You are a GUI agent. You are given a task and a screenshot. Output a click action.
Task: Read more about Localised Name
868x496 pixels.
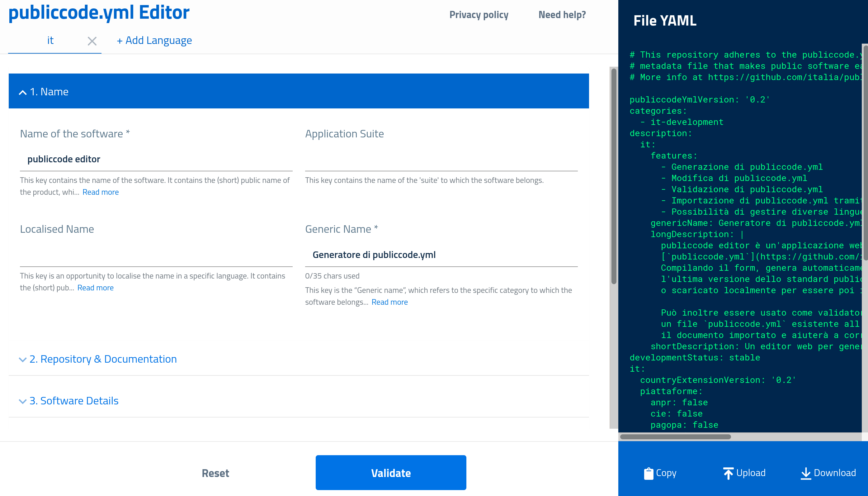click(x=96, y=288)
